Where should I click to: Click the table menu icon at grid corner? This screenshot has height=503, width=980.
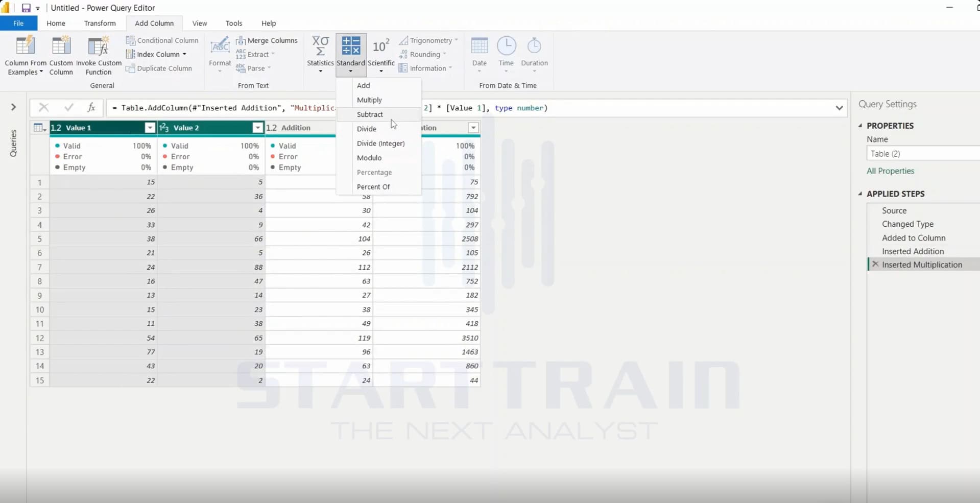pos(39,128)
